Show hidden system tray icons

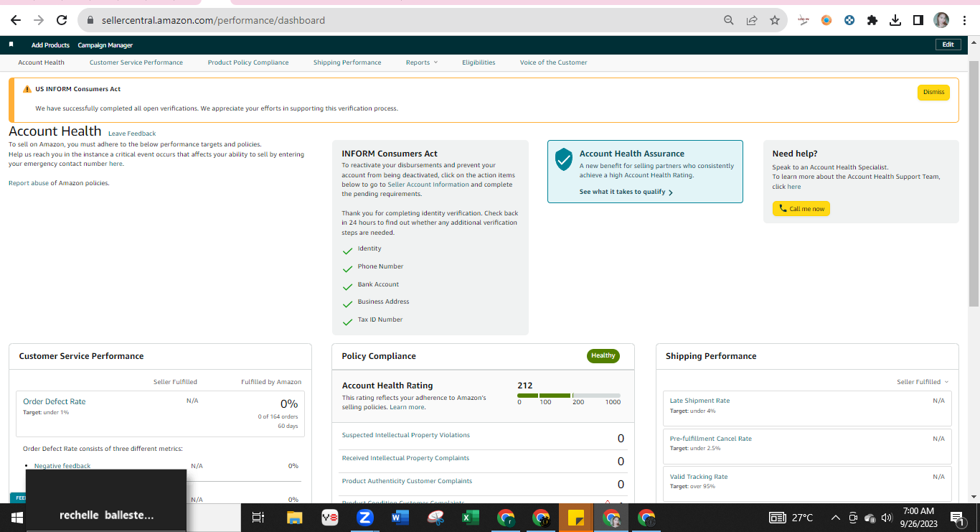(x=836, y=518)
